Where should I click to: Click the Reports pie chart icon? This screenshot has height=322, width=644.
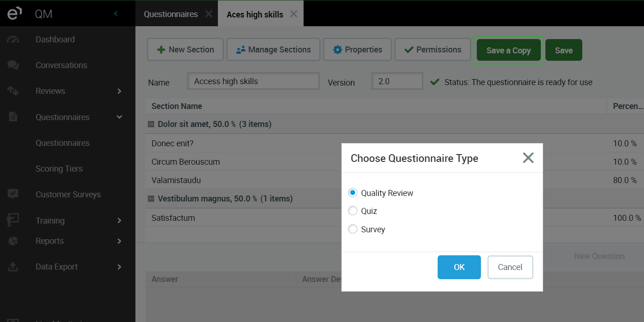coord(13,241)
